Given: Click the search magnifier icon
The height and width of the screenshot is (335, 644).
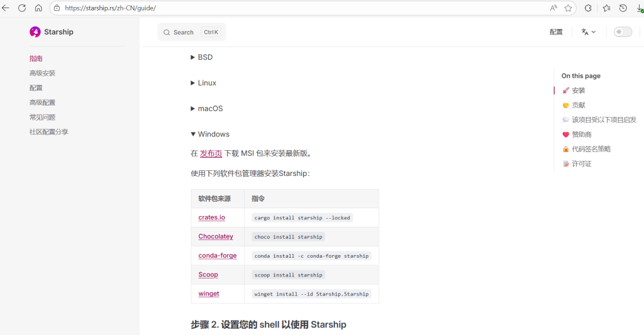Looking at the screenshot, I should click(x=167, y=33).
